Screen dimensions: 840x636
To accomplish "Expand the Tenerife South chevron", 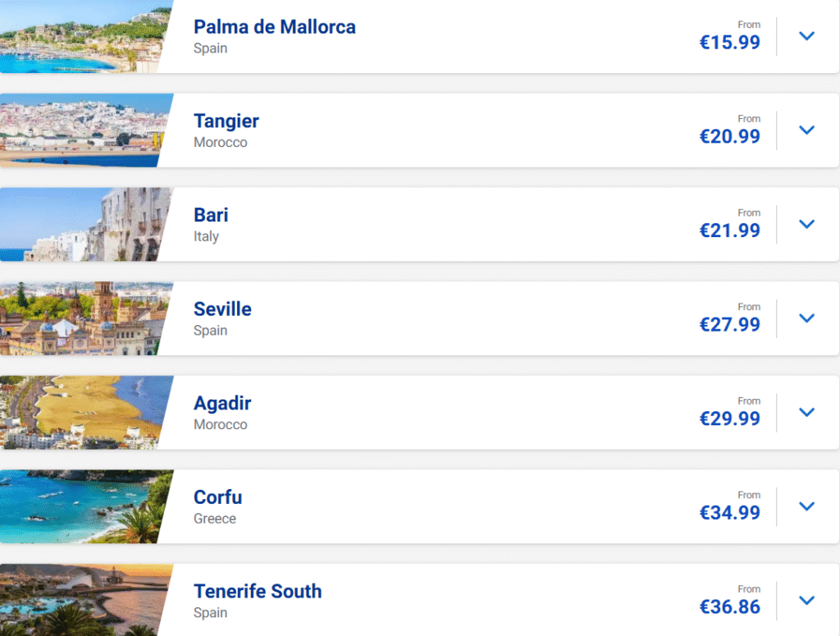I will click(x=806, y=601).
